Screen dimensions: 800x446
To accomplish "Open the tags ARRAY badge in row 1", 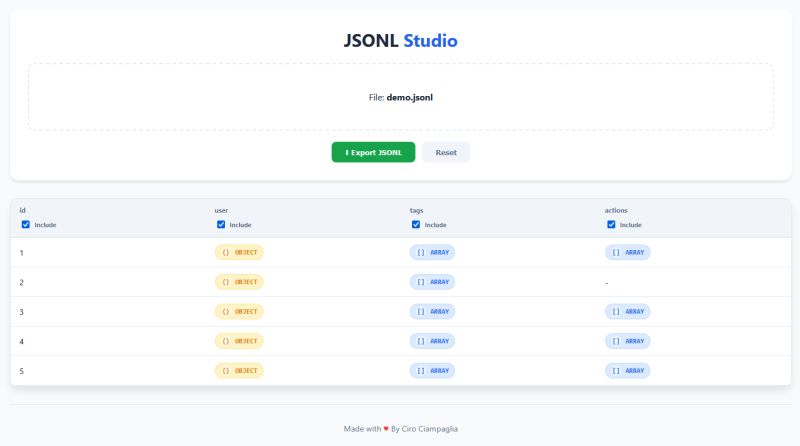I will [432, 252].
